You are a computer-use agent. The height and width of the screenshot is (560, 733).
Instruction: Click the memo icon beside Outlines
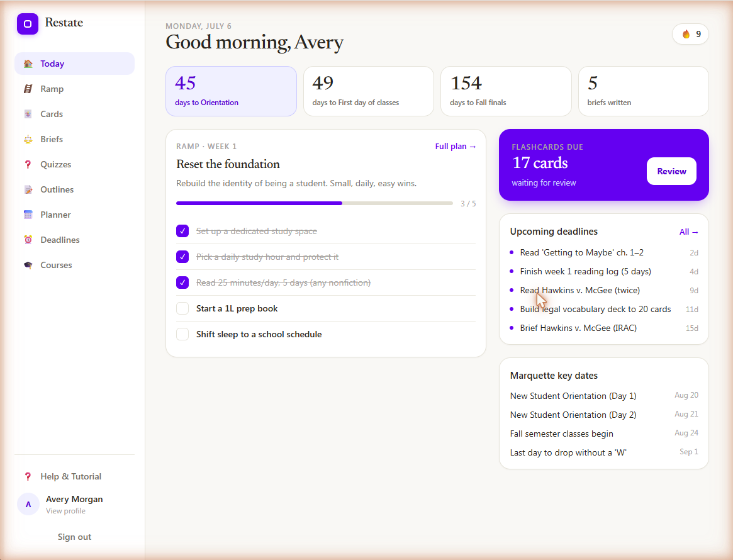pos(28,190)
